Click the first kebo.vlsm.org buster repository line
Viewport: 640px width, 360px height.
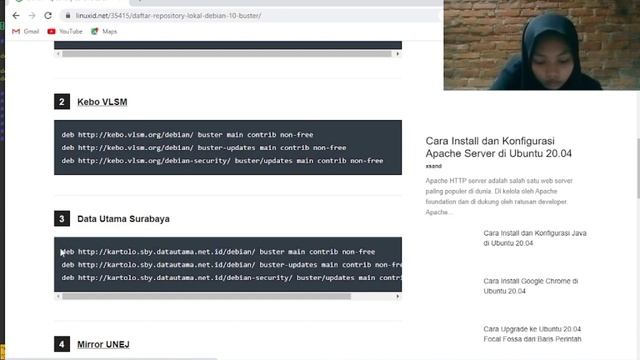pos(187,135)
